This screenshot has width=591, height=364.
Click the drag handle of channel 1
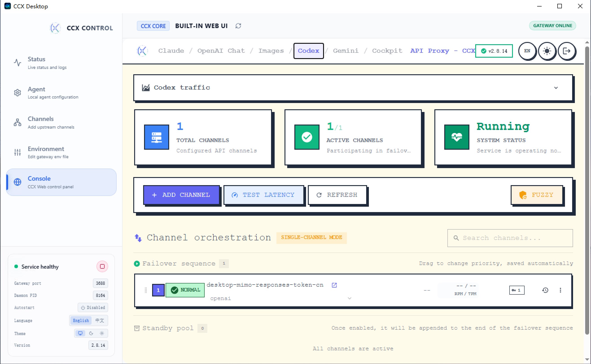tap(146, 290)
